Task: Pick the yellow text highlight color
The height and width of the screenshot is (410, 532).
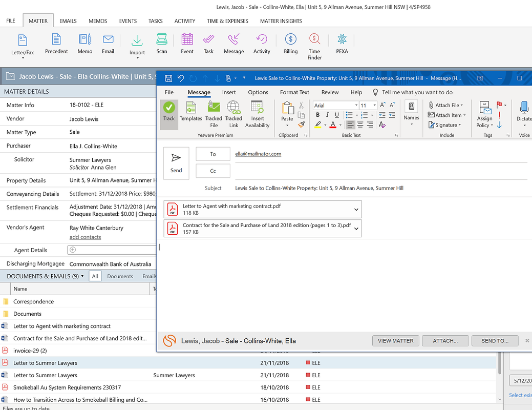Action: click(317, 125)
